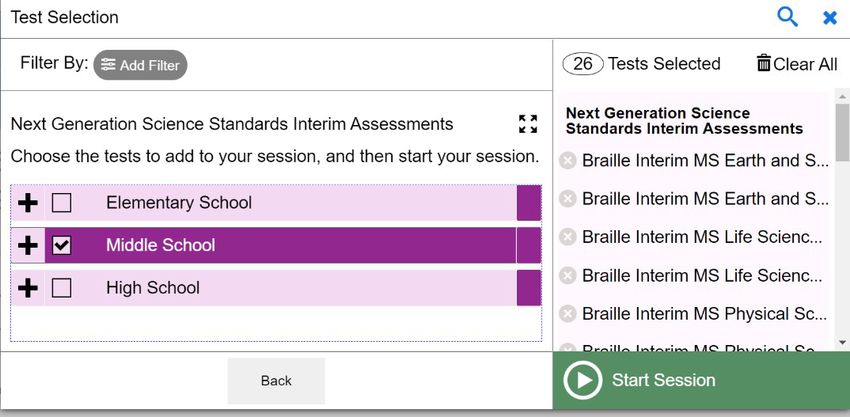Image resolution: width=850 pixels, height=417 pixels.
Task: Check the High School checkbox
Action: pyautogui.click(x=61, y=287)
